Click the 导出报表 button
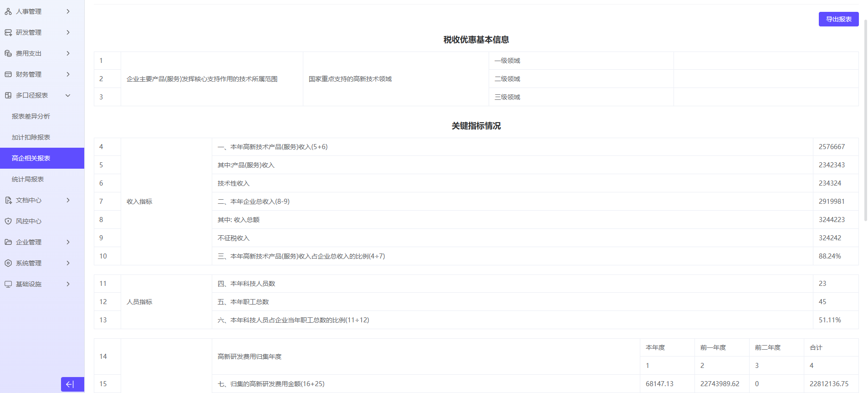 tap(838, 19)
